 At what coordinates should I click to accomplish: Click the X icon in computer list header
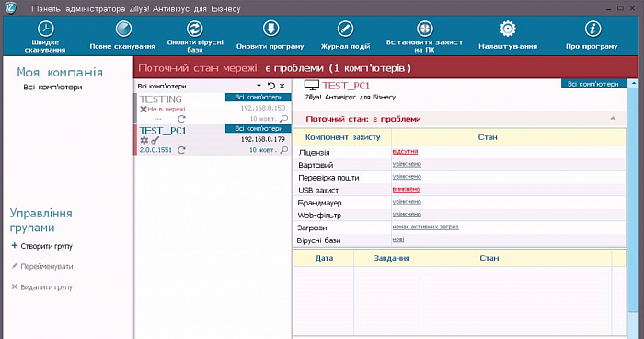(x=282, y=86)
